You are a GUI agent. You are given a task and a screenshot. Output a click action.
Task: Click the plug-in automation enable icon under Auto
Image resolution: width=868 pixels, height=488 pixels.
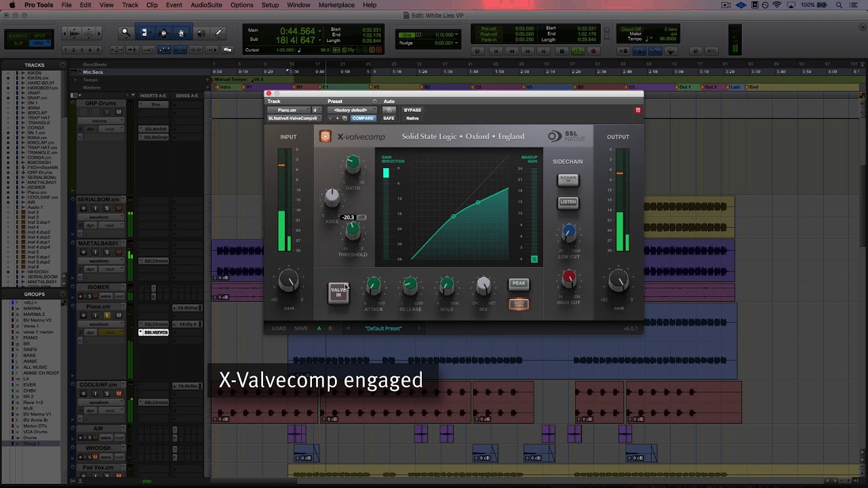[x=389, y=110]
